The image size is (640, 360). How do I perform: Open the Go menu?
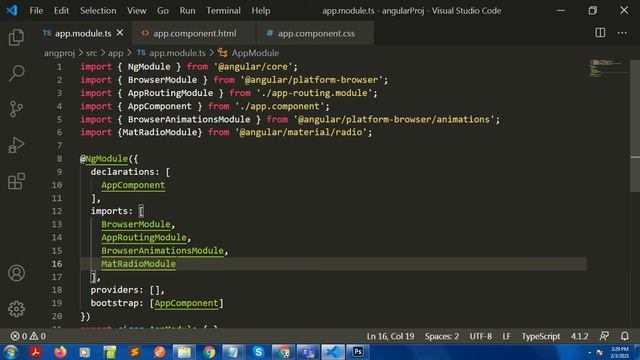(x=163, y=11)
